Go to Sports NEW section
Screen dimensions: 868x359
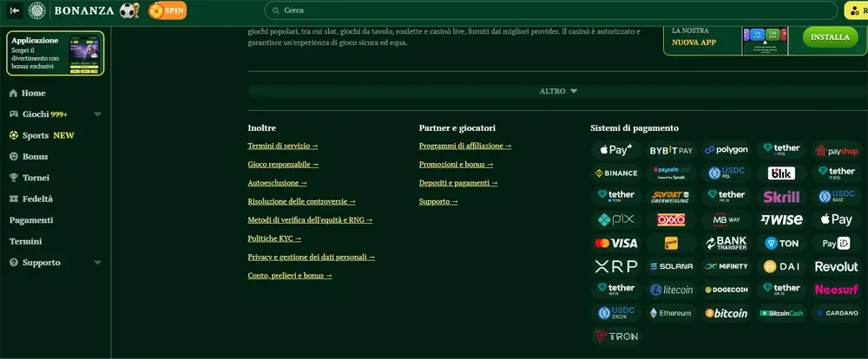click(48, 135)
